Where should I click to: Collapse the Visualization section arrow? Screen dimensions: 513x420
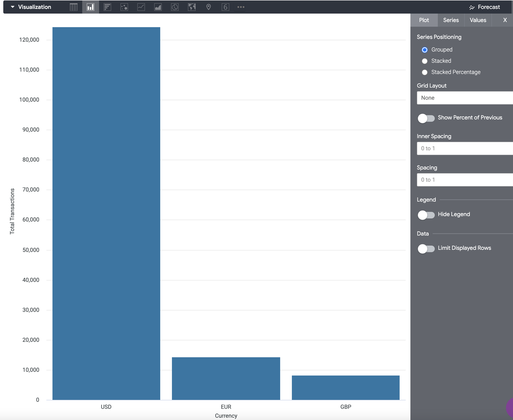tap(13, 7)
